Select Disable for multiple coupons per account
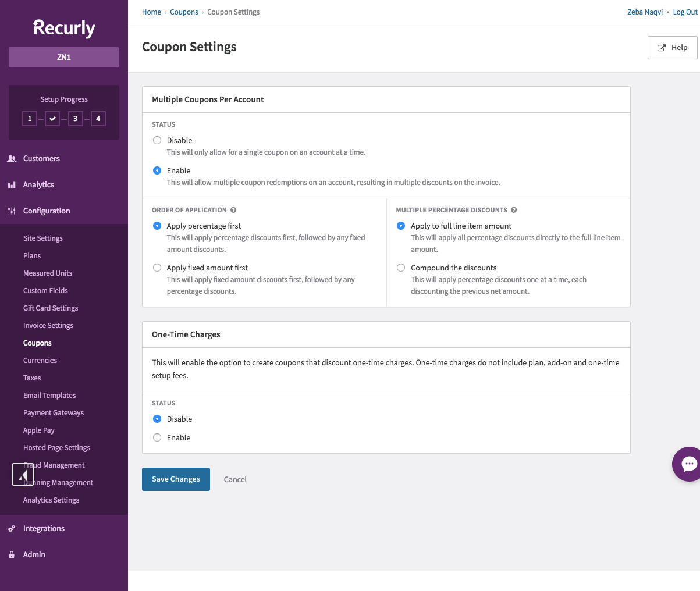The height and width of the screenshot is (591, 700). pyautogui.click(x=157, y=140)
